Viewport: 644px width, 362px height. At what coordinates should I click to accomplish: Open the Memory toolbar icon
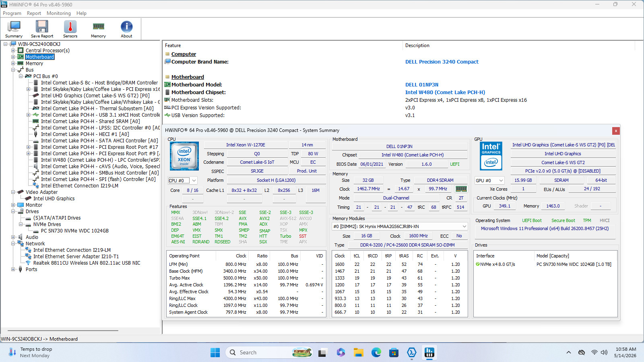[x=98, y=29]
